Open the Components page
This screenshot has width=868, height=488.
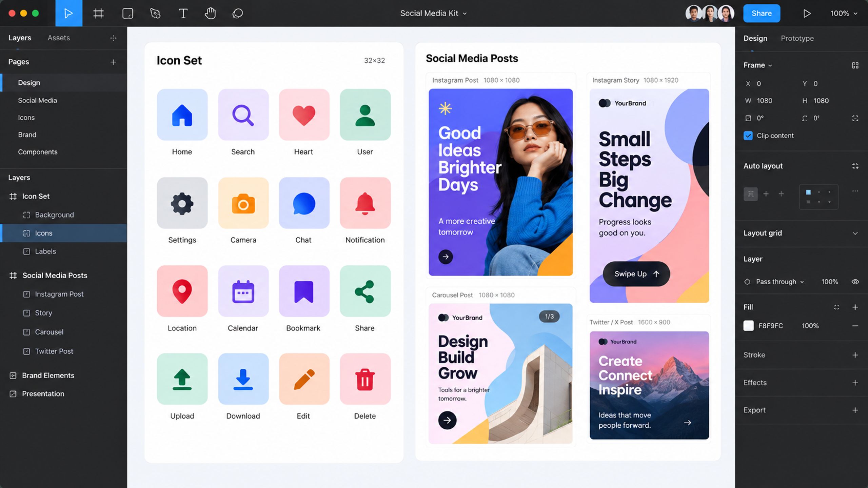pos(64,152)
